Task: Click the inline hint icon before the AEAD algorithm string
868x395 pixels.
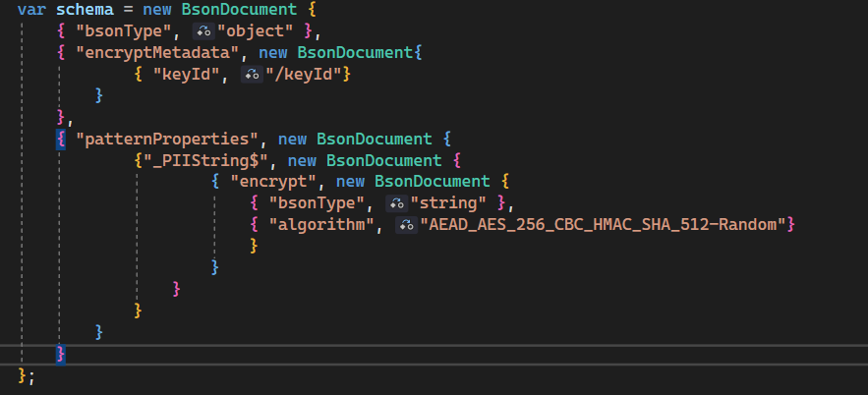Action: point(406,225)
